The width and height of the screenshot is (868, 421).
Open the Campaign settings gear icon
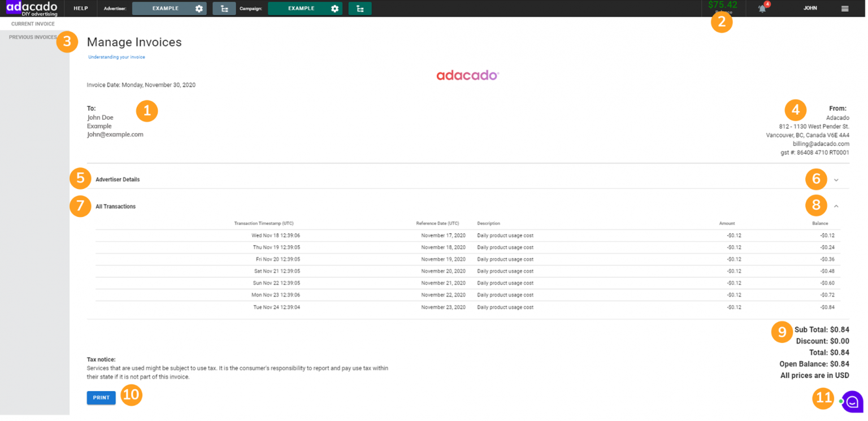tap(335, 8)
